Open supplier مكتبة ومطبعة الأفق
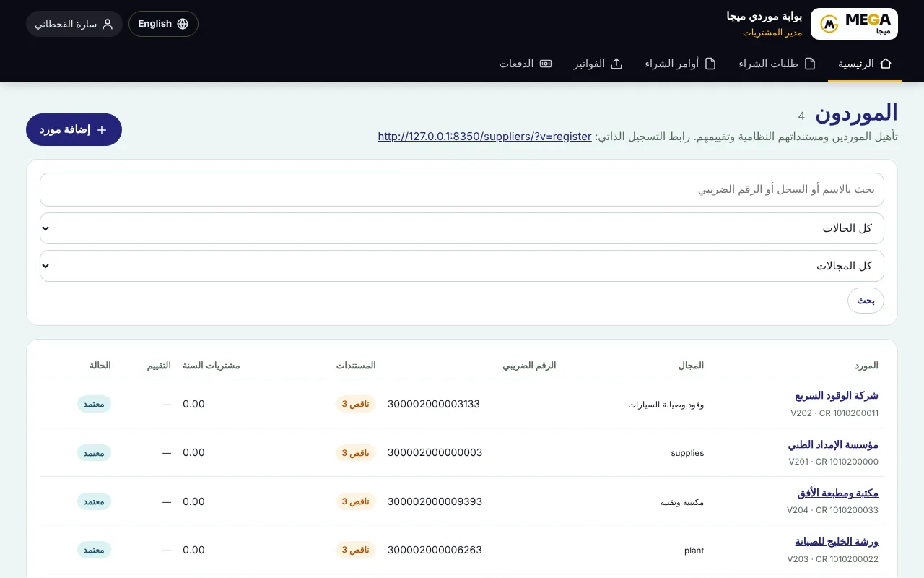The width and height of the screenshot is (924, 578). coord(838,493)
